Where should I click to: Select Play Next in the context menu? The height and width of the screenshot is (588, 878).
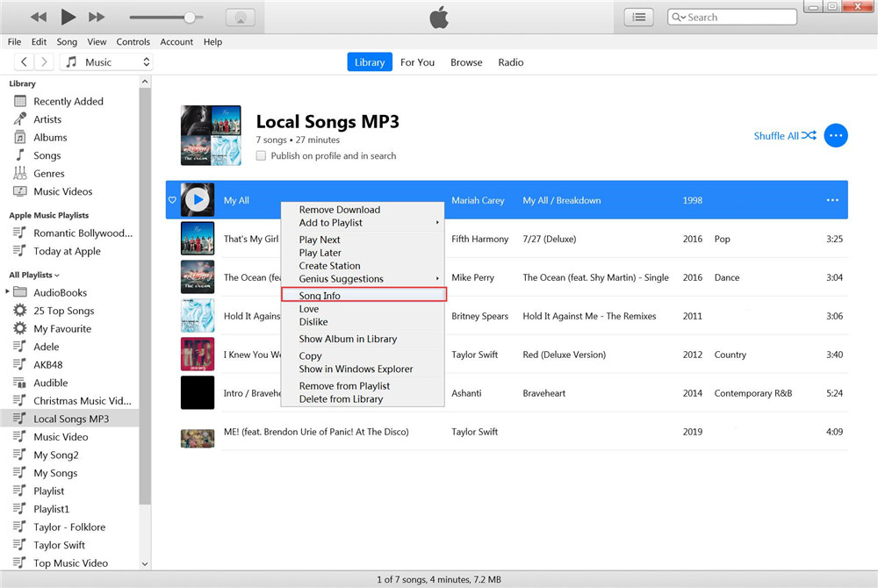[363, 240]
